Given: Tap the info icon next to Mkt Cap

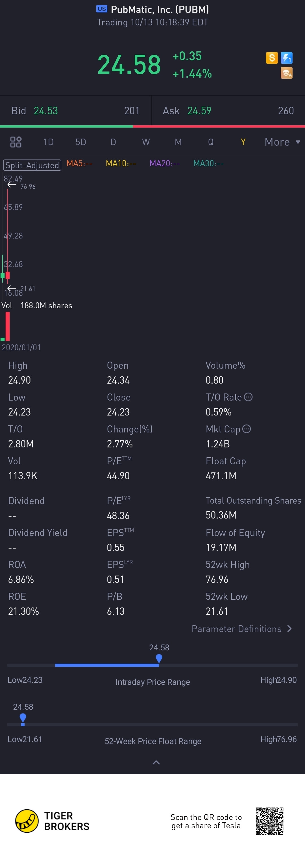Looking at the screenshot, I should click(247, 428).
